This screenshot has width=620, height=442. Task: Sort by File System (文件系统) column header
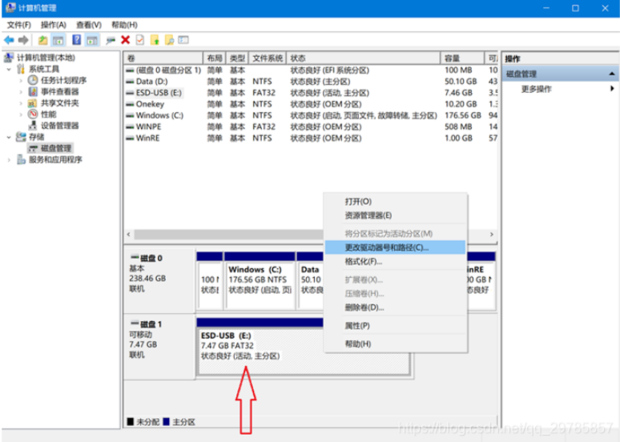pyautogui.click(x=267, y=59)
